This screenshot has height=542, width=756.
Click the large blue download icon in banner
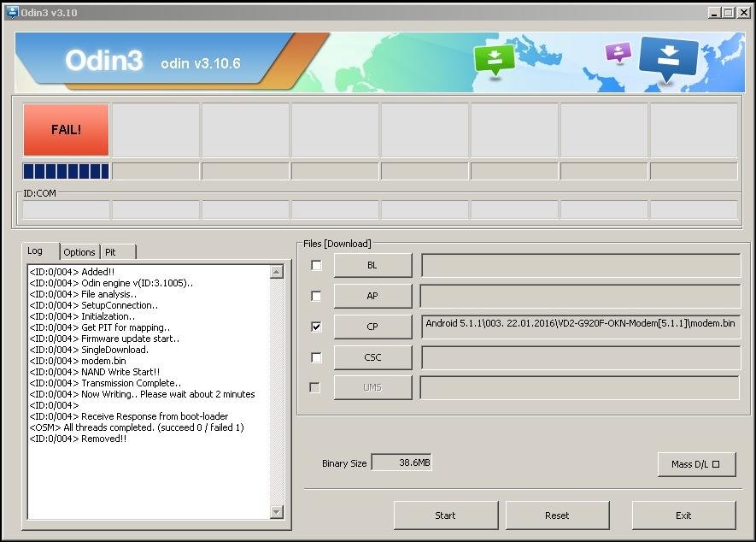(668, 59)
